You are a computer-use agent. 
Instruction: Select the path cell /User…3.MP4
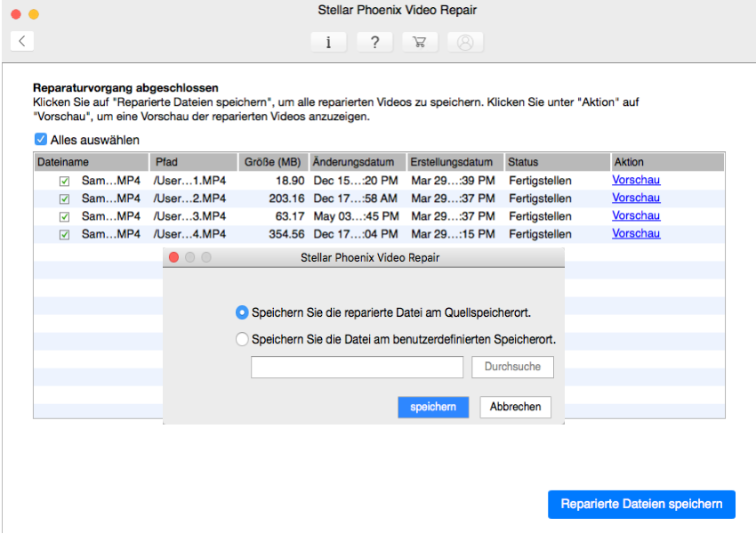(189, 216)
